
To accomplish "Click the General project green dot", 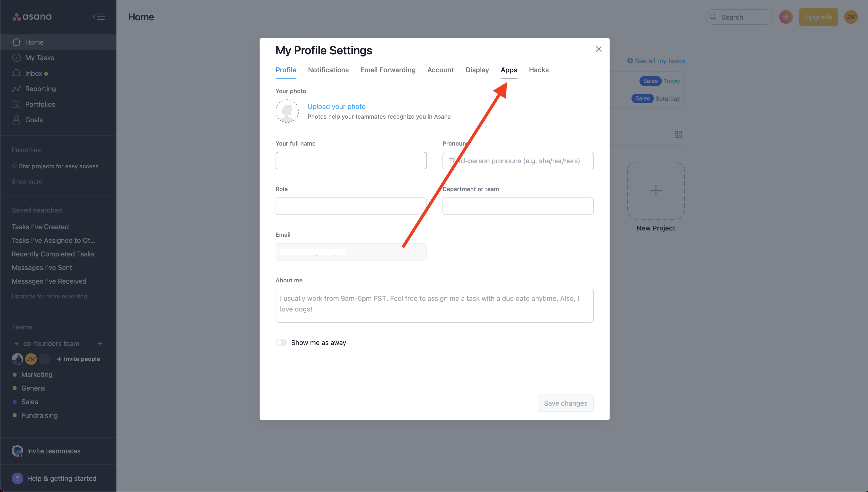I will point(15,388).
